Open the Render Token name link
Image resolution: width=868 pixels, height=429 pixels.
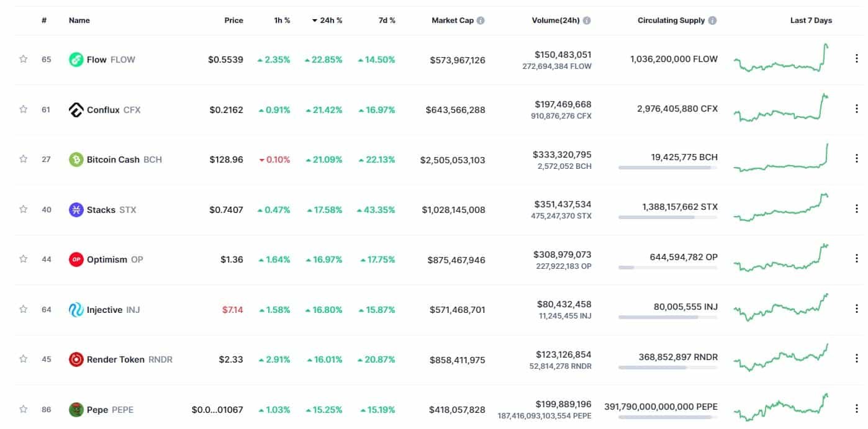[x=115, y=359]
